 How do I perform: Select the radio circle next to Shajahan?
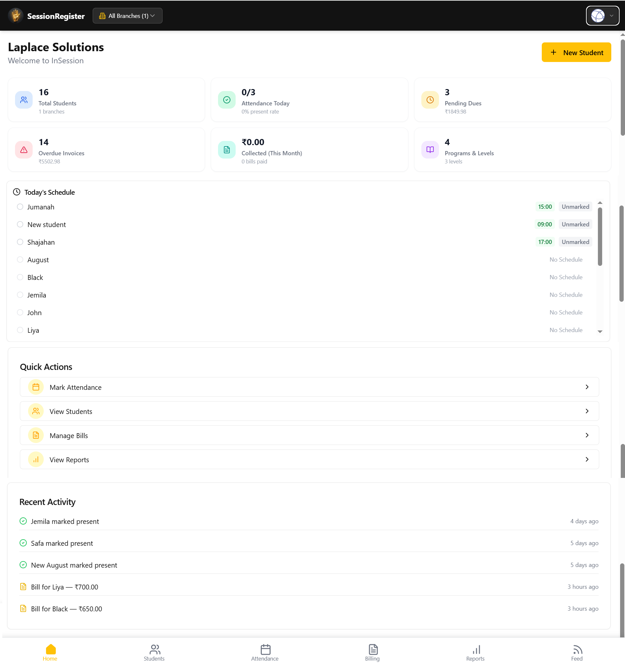pyautogui.click(x=20, y=242)
